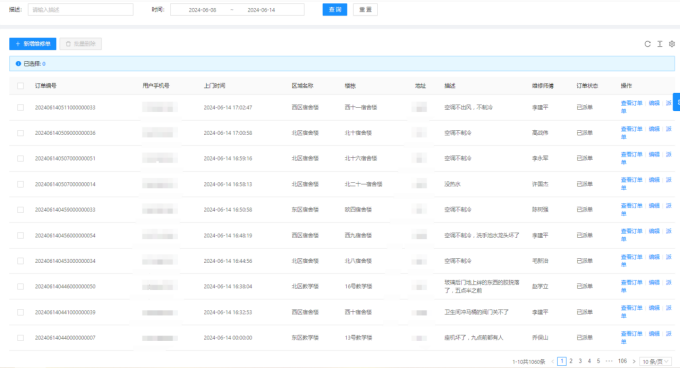This screenshot has height=368, width=681.
Task: Open table density (row height) icon
Action: click(x=660, y=44)
